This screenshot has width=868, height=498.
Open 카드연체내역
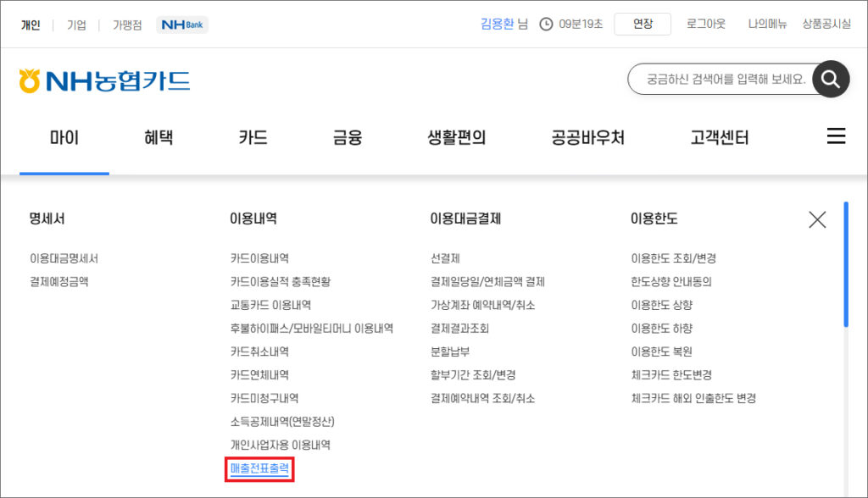[259, 374]
